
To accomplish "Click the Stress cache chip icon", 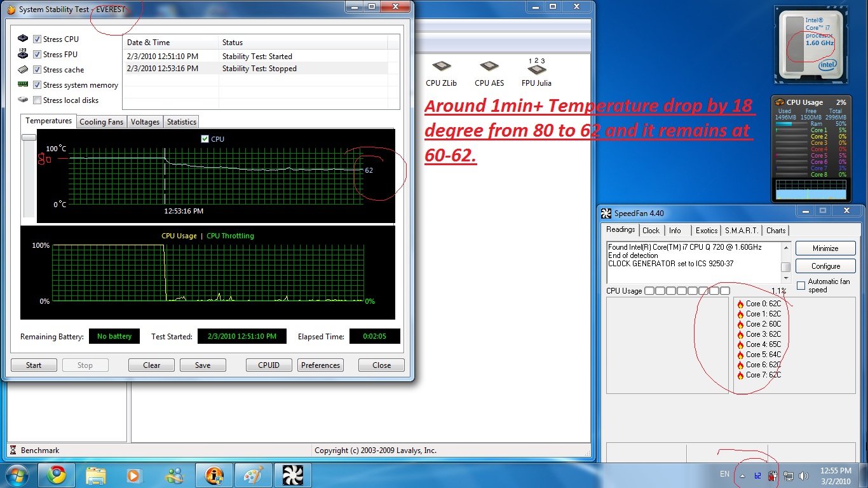I will (24, 69).
